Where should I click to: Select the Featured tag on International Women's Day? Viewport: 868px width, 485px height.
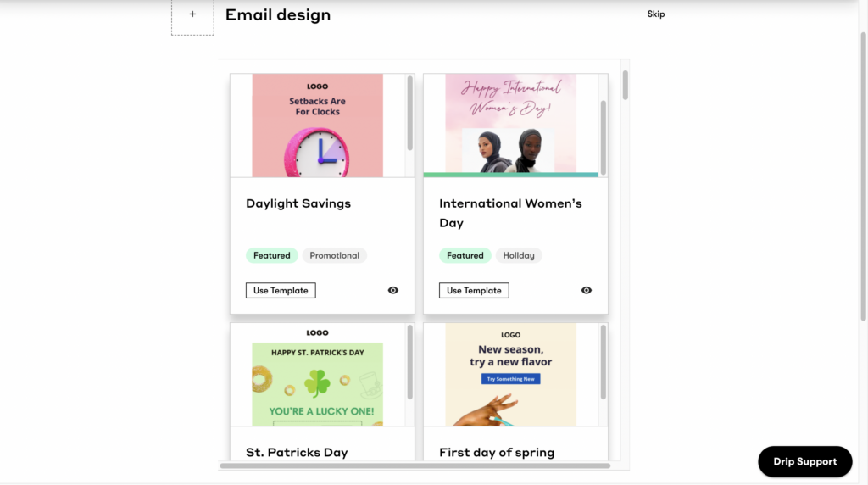pyautogui.click(x=465, y=255)
